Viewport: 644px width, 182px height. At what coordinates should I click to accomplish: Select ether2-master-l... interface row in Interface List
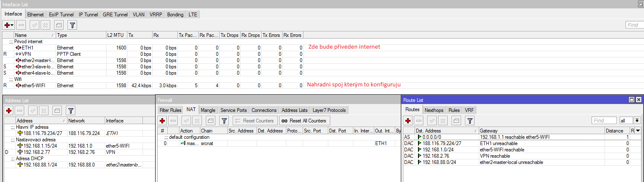(x=153, y=60)
